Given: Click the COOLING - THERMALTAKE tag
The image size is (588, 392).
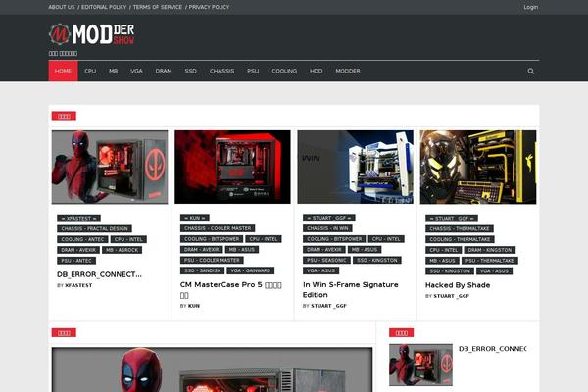Looking at the screenshot, I should 460,239.
